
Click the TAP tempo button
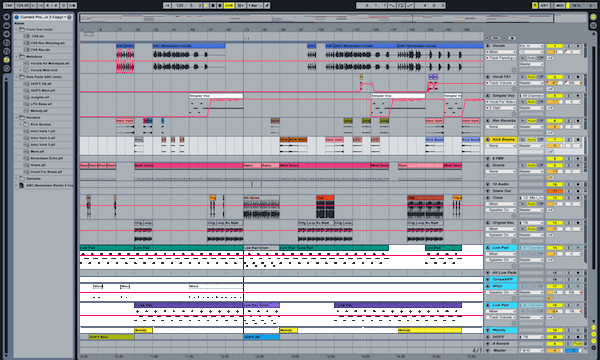coord(8,6)
